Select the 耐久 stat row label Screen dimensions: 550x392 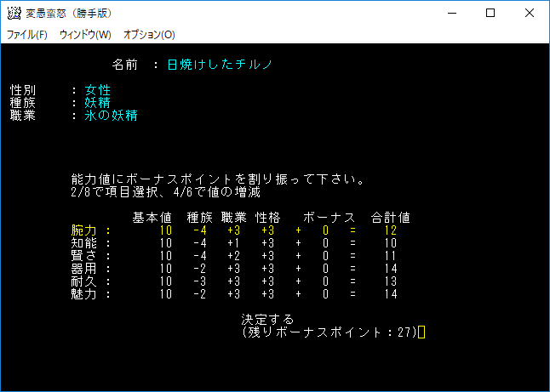[83, 281]
